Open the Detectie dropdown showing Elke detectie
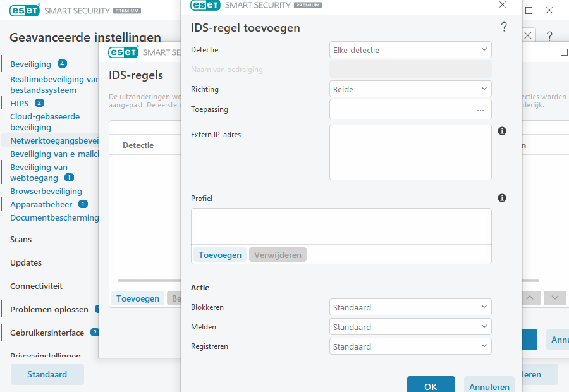 [410, 49]
